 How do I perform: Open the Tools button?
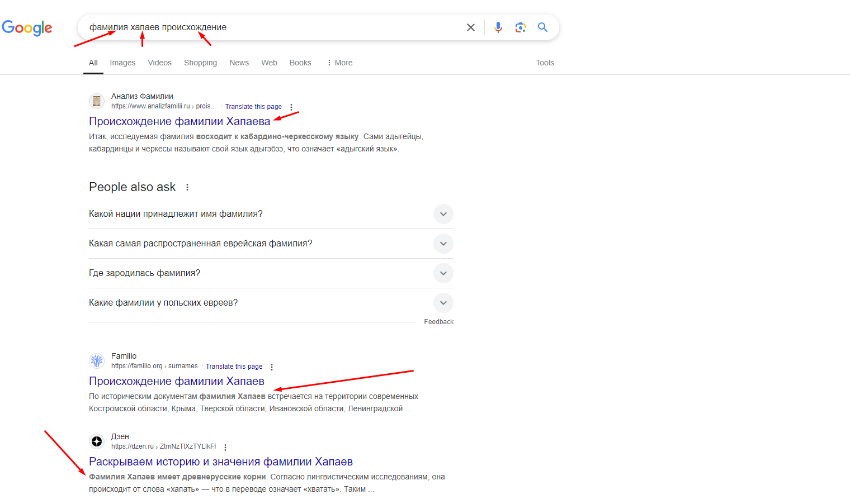click(544, 63)
